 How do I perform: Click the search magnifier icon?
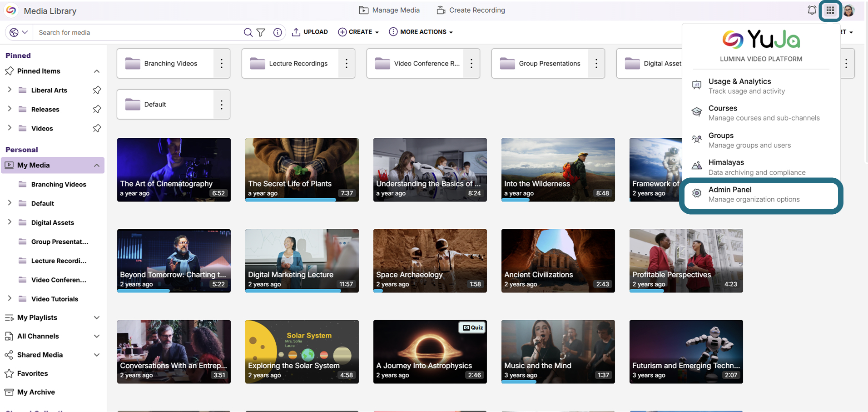248,32
